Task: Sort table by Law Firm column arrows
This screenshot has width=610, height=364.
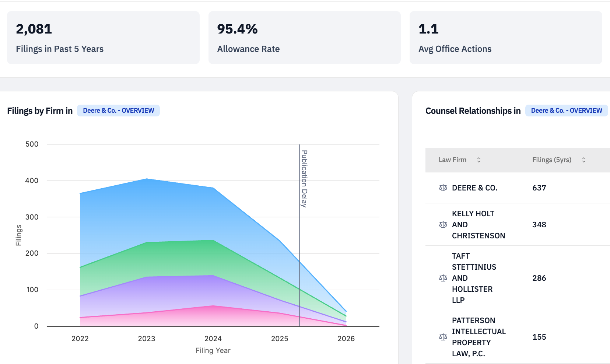Action: (479, 160)
